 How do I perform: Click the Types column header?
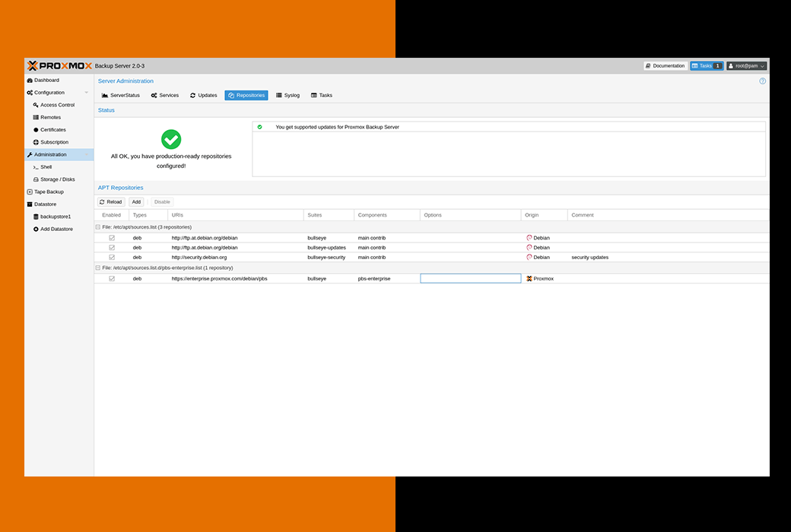point(148,215)
